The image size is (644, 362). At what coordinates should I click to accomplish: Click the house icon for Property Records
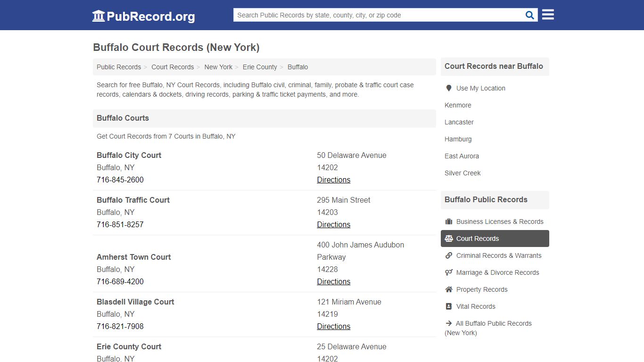(449, 289)
